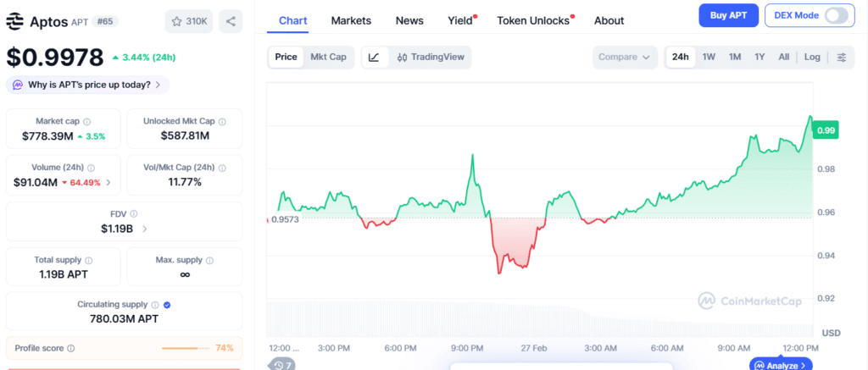
Task: Select the line chart type icon
Action: point(374,57)
